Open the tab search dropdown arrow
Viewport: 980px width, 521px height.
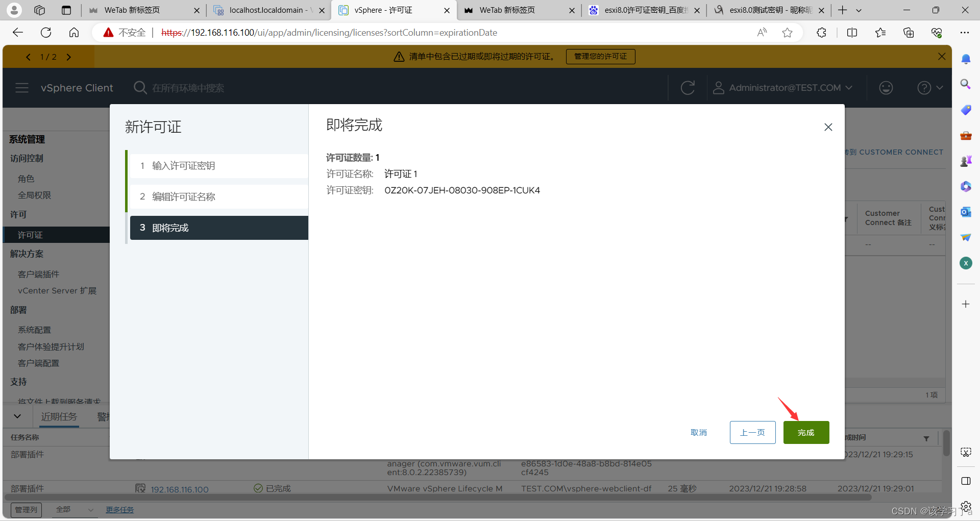pos(859,10)
